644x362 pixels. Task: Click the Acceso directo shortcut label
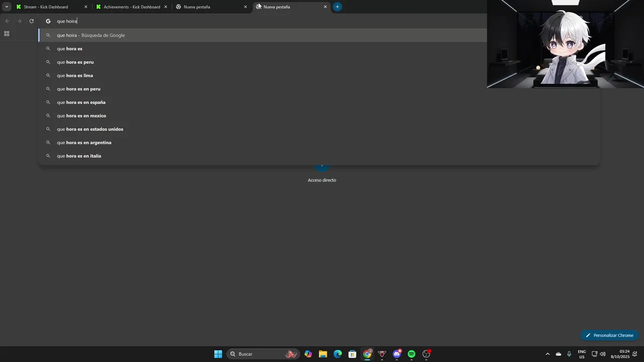322,180
